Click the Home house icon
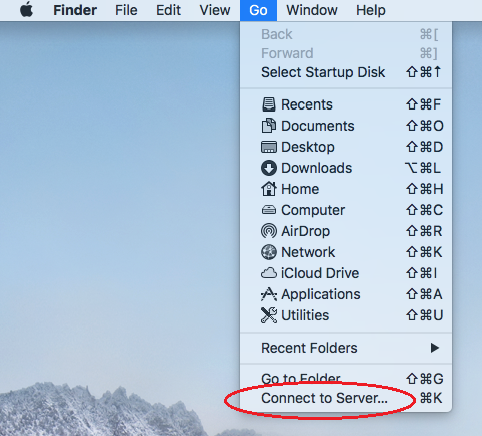482x436 pixels. tap(269, 189)
